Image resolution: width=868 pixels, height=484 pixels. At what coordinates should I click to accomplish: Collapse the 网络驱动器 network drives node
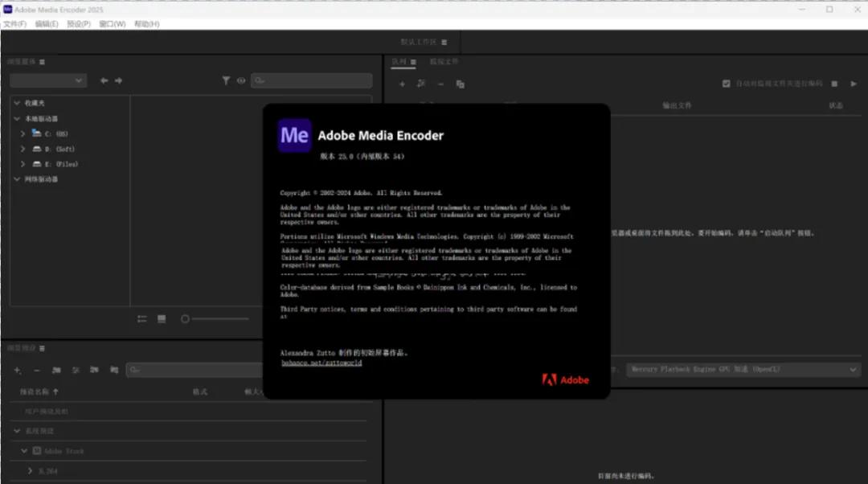(17, 178)
